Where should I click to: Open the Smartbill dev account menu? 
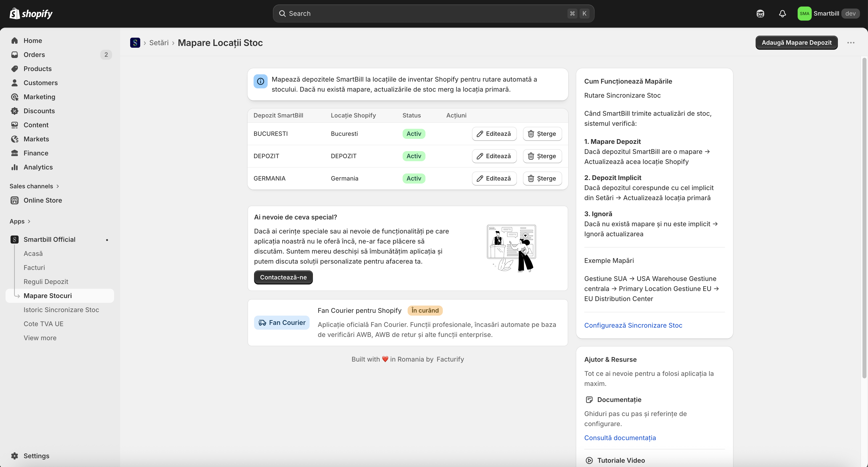click(829, 14)
